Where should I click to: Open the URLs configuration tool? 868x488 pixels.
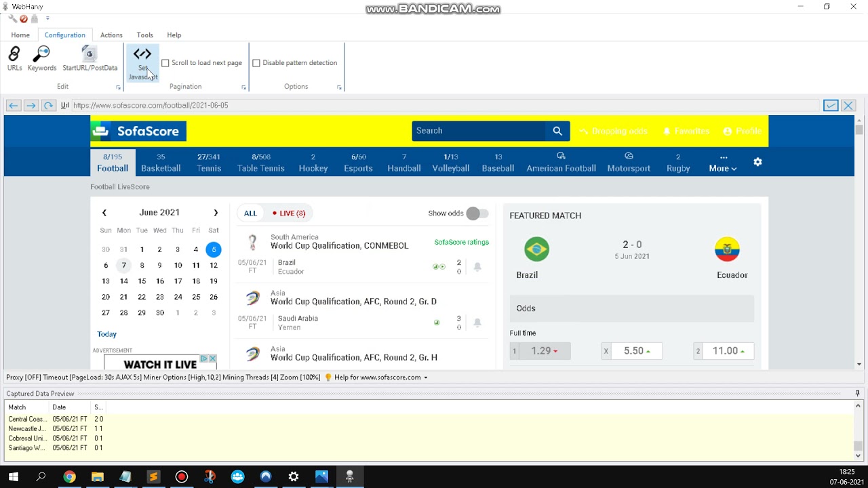(14, 59)
